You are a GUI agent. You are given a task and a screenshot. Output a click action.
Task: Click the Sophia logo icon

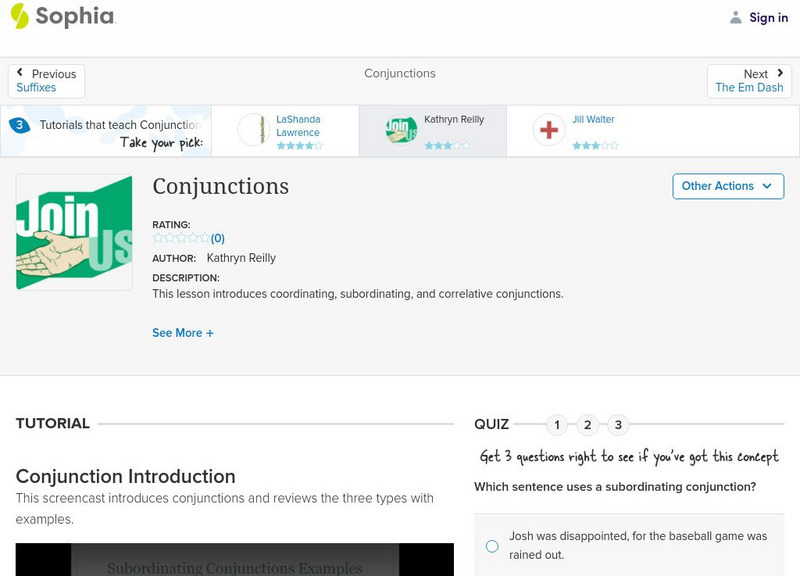tap(20, 16)
